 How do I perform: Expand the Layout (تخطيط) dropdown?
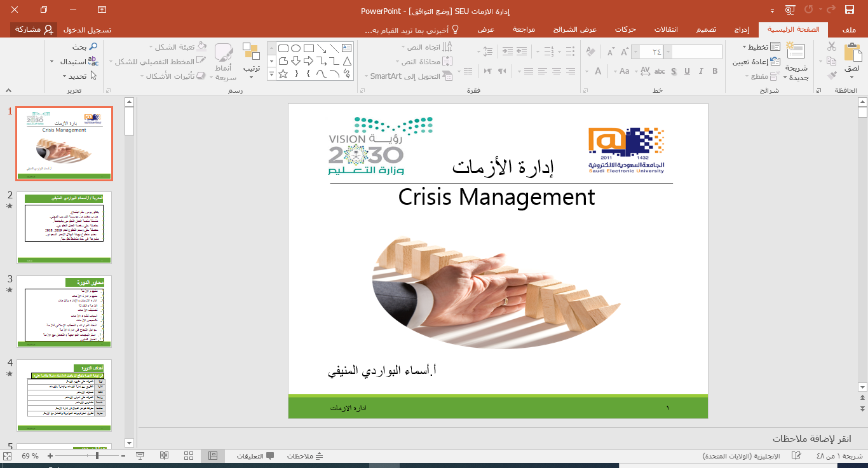tap(745, 47)
